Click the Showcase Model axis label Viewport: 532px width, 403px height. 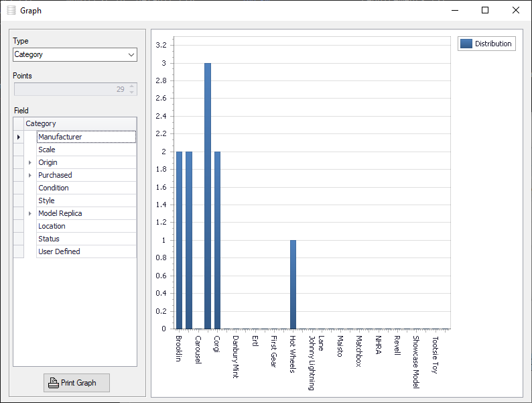pyautogui.click(x=416, y=362)
